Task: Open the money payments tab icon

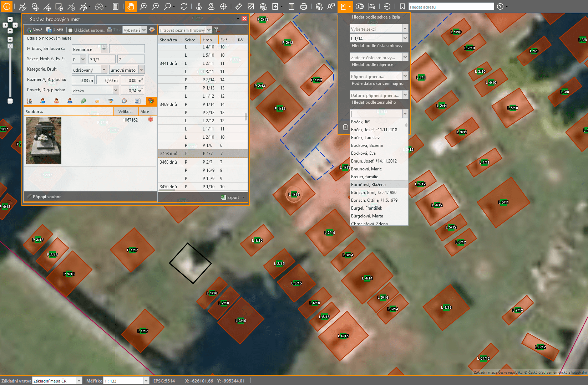Action: 83,101
